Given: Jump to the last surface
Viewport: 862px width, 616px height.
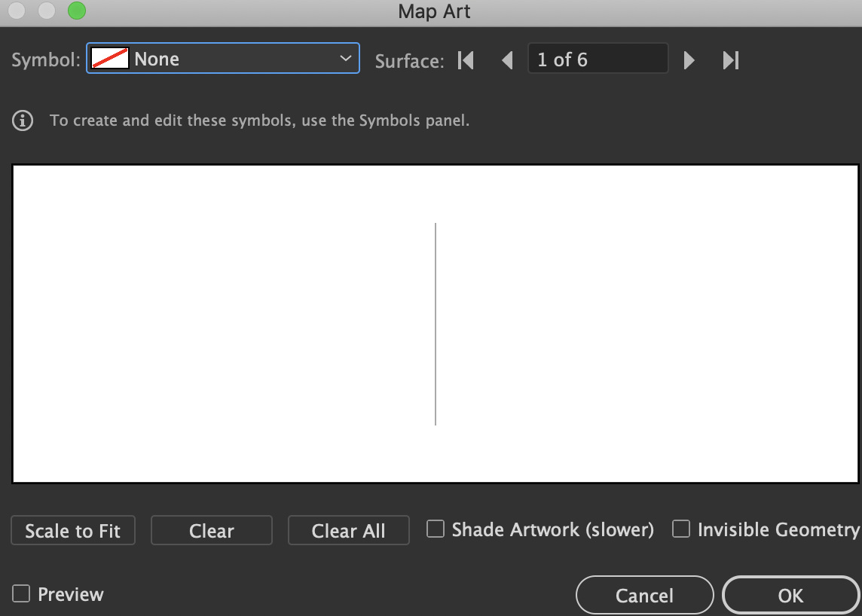Looking at the screenshot, I should [x=730, y=59].
